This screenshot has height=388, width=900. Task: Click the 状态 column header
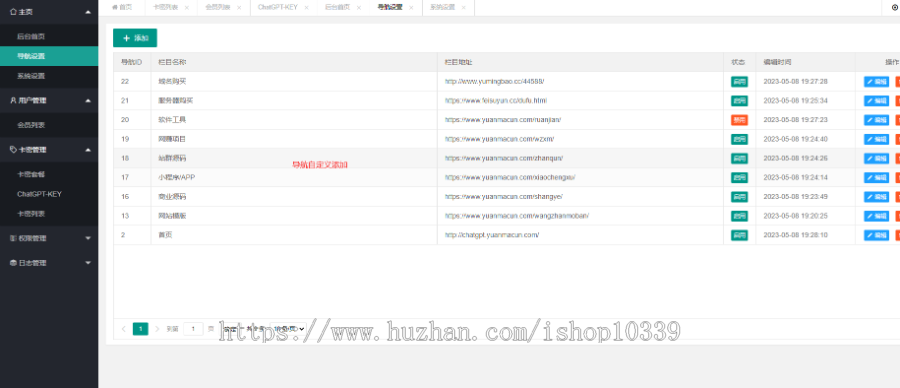click(x=739, y=62)
